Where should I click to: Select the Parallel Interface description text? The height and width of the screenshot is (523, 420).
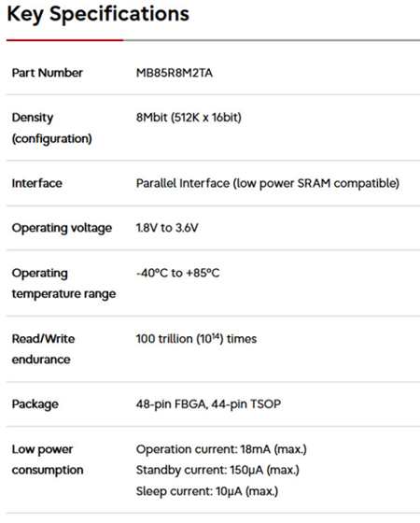(x=268, y=183)
